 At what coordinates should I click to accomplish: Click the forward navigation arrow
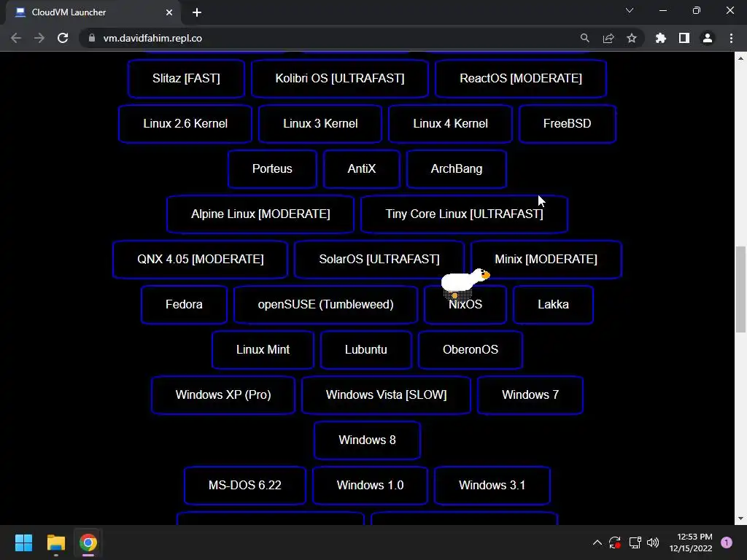[39, 38]
